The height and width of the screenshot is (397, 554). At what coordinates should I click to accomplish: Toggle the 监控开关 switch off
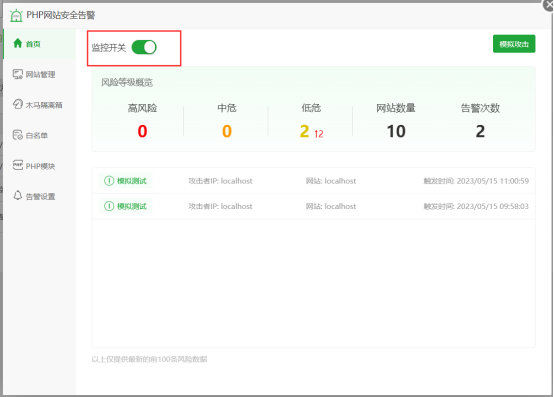144,47
